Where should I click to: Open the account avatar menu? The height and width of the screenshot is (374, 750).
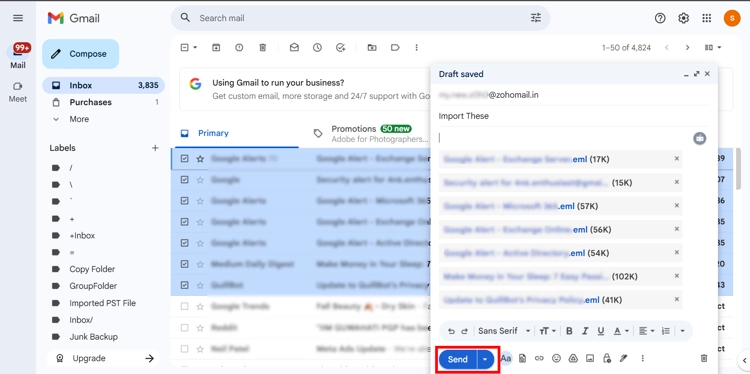tap(732, 18)
